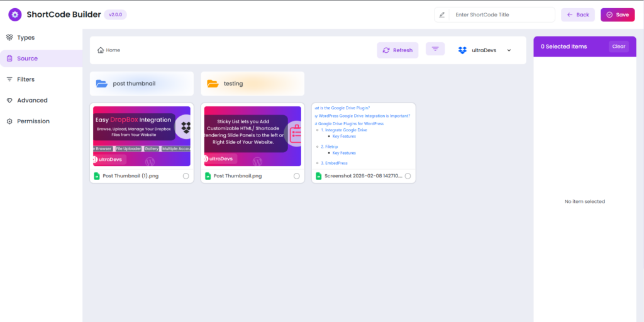Click the blue folder icon of post thumbnail
The height and width of the screenshot is (322, 644).
point(102,84)
